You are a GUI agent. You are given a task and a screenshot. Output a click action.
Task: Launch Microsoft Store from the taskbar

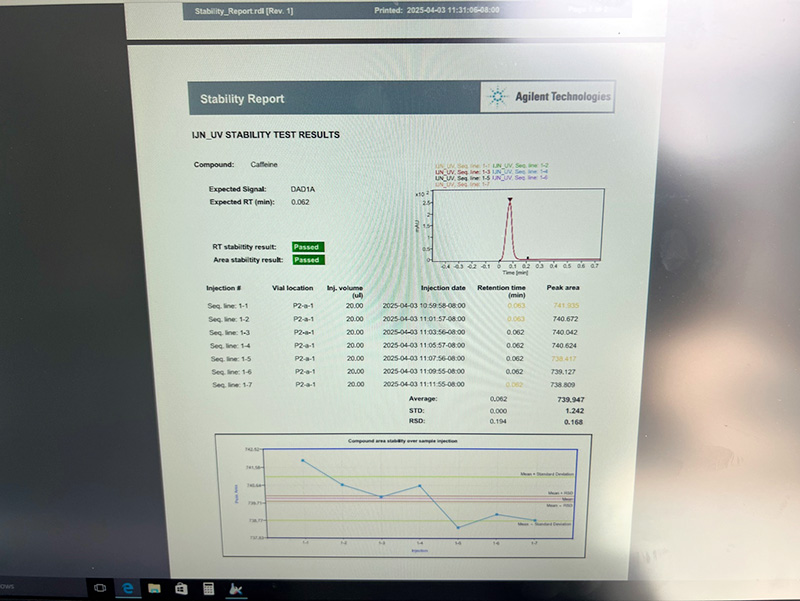click(x=181, y=587)
